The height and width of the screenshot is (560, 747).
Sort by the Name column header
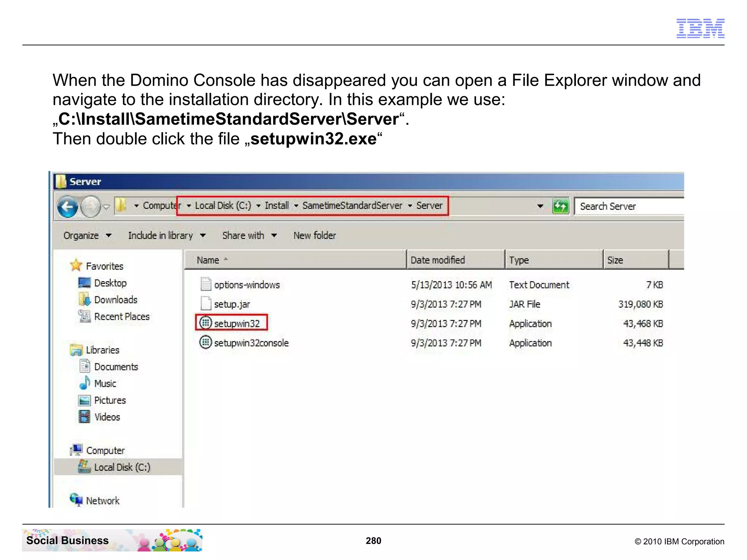click(295, 260)
